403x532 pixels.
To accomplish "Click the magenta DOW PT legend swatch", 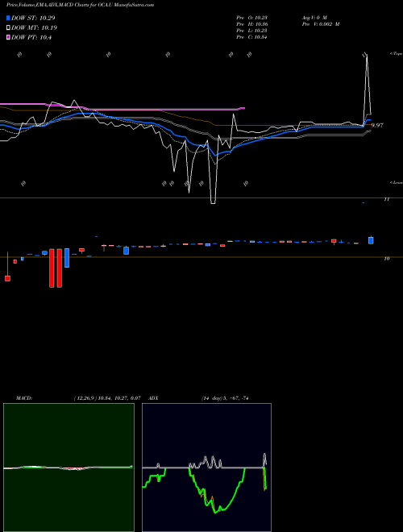I will 8,38.
